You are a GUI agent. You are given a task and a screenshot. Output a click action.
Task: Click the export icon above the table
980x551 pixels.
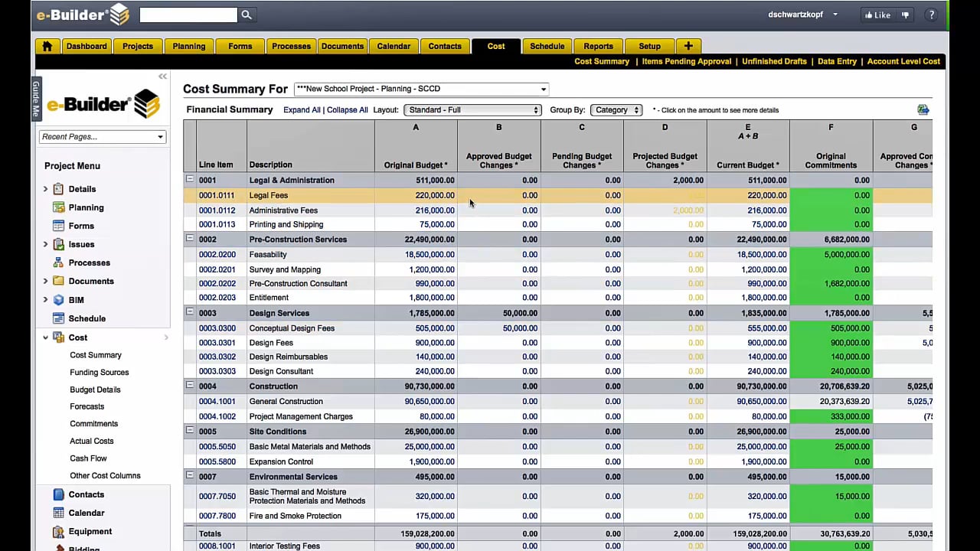tap(923, 110)
